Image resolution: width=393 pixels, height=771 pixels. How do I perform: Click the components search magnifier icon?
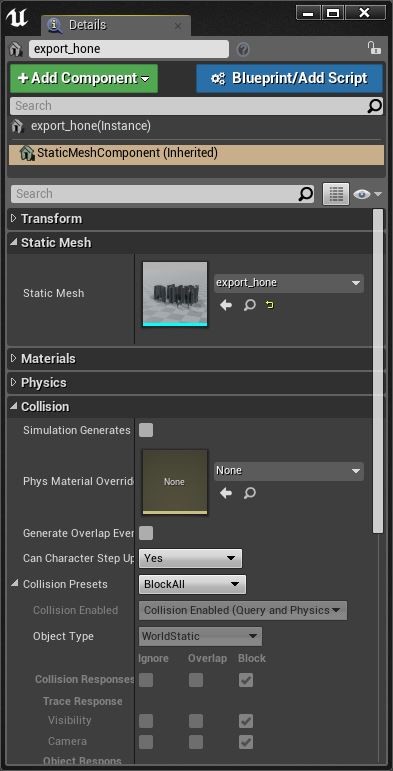pyautogui.click(x=375, y=106)
